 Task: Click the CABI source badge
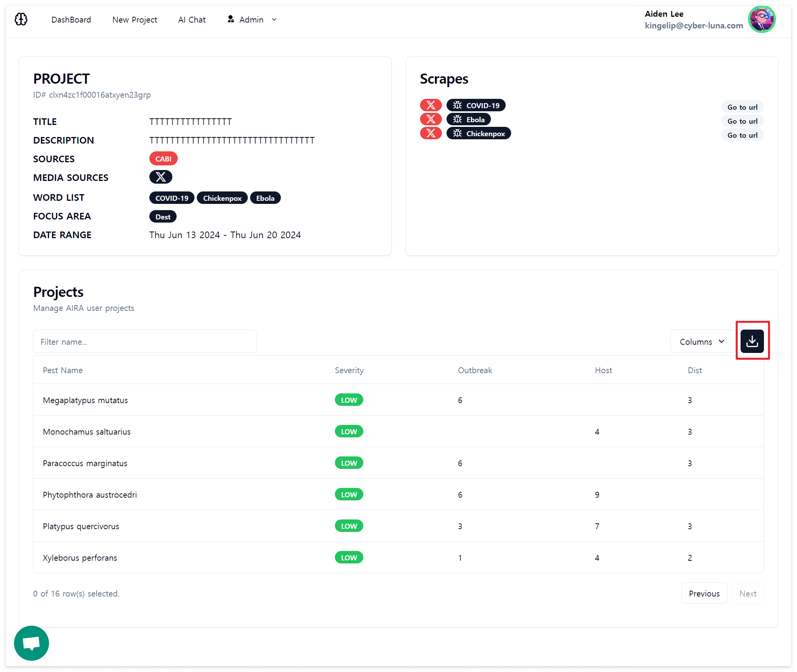coord(163,159)
